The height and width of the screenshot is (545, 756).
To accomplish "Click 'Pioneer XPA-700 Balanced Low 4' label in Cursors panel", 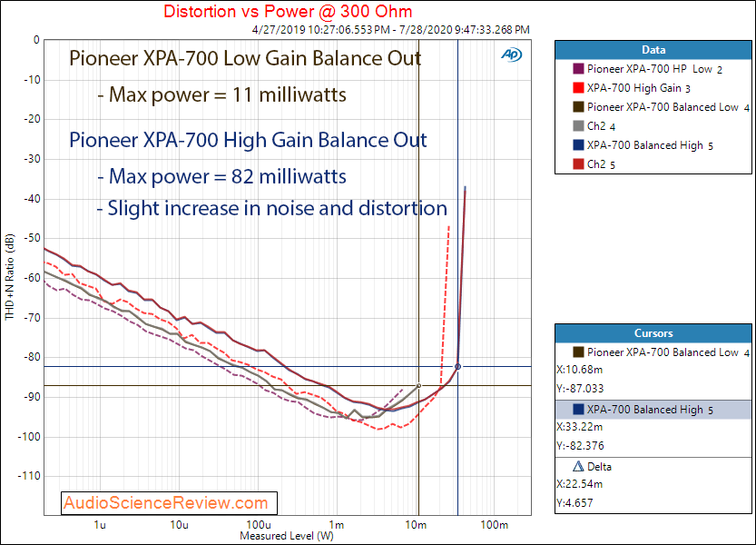I will [x=668, y=352].
